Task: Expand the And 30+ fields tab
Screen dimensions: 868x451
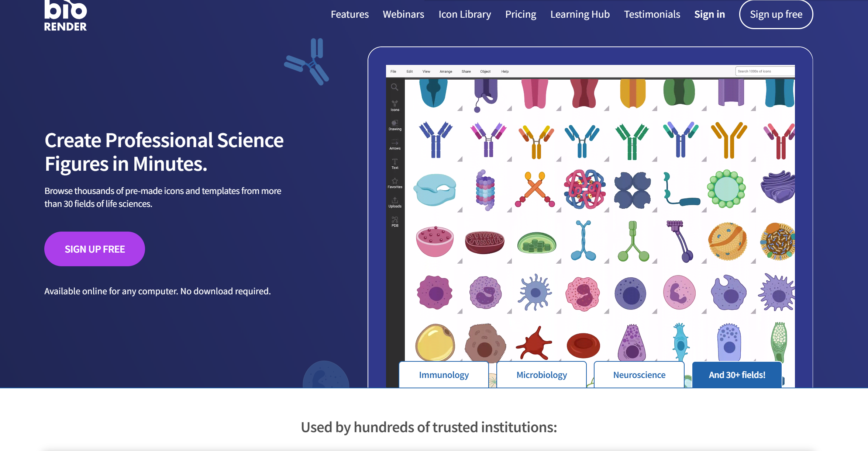Action: [x=737, y=375]
